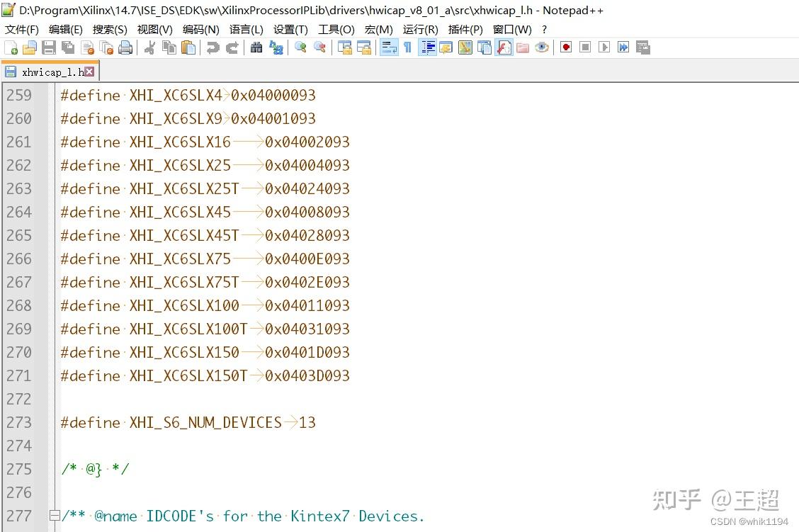Toggle the indent guide icon
799x532 pixels.
[428, 48]
